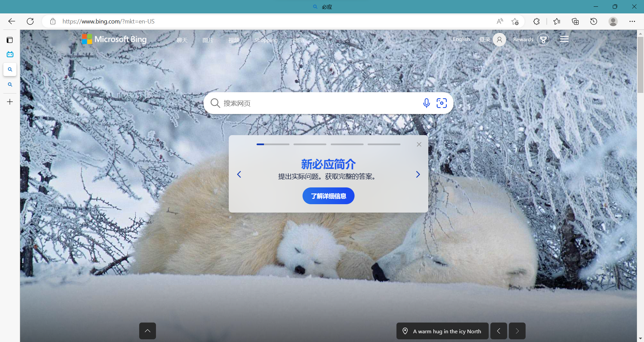Select second carousel progress indicator
Image resolution: width=644 pixels, height=342 pixels.
(310, 145)
